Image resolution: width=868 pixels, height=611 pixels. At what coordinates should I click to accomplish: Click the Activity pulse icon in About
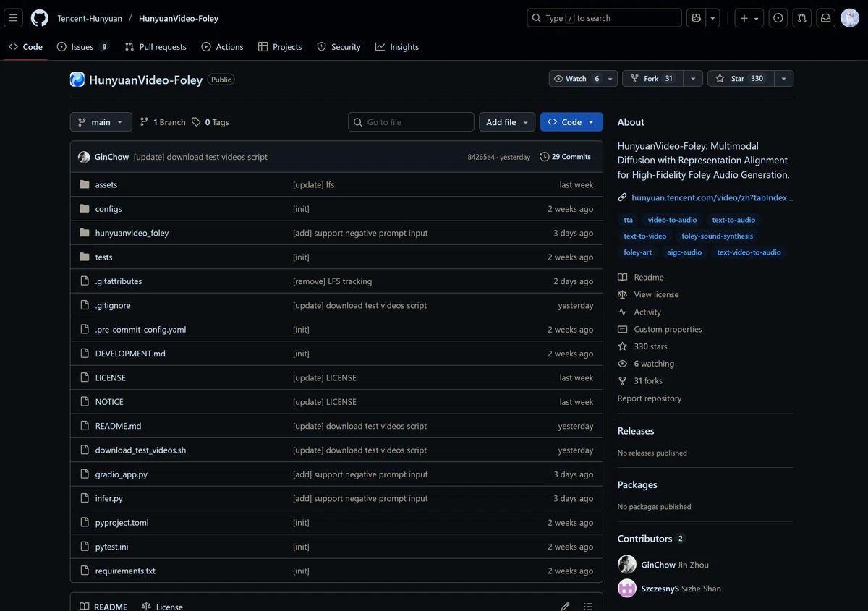(622, 312)
